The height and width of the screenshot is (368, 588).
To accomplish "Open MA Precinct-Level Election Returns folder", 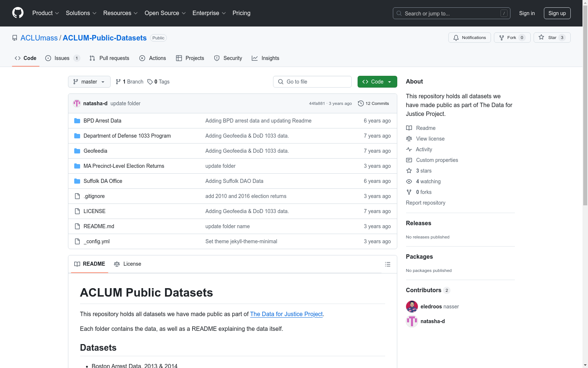I will point(124,166).
